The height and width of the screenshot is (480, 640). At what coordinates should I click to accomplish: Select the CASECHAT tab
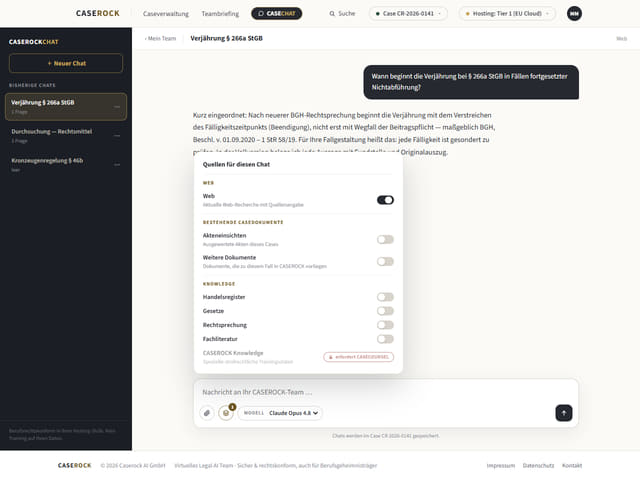pos(277,13)
